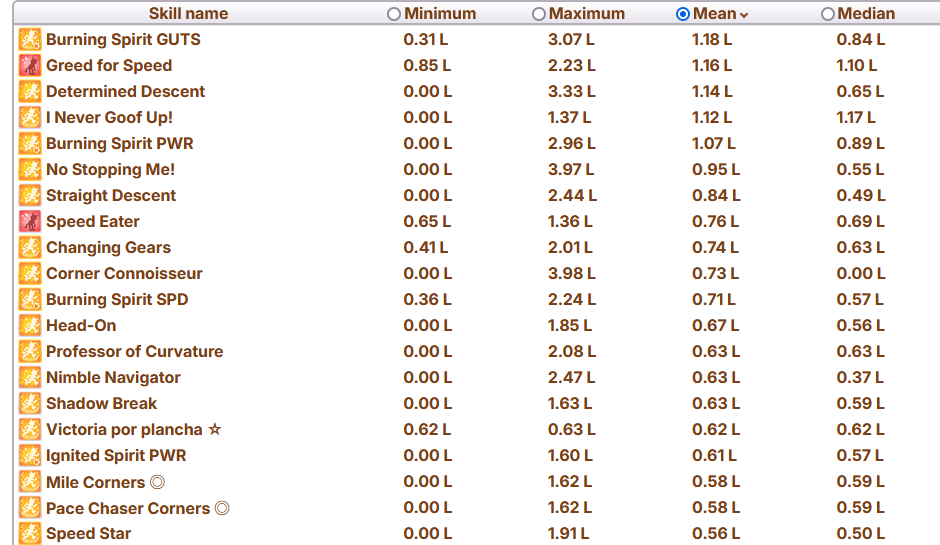Click the Changing Gears skill icon
940x545 pixels.
(30, 248)
